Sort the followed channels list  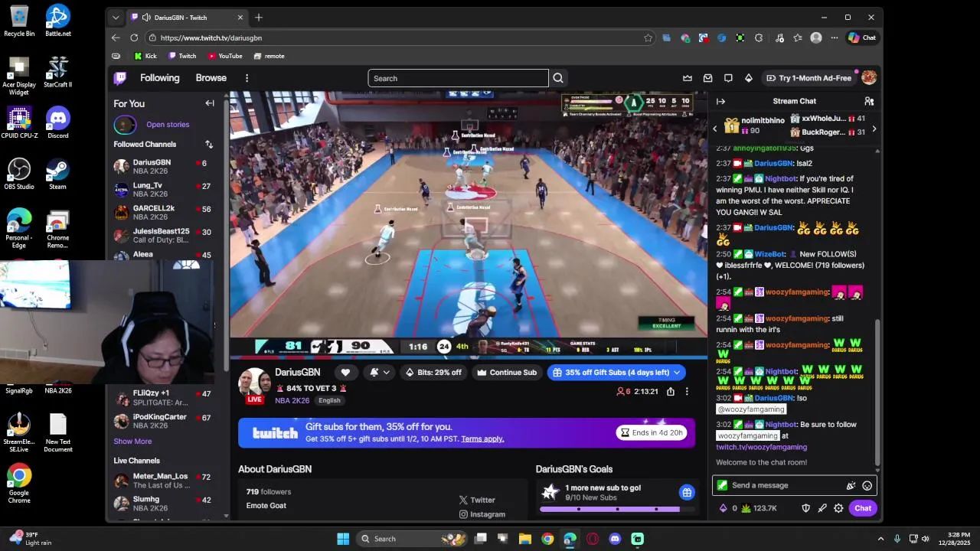pyautogui.click(x=209, y=144)
